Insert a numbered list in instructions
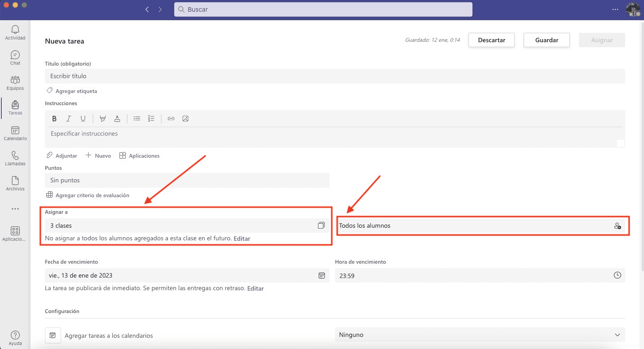Image resolution: width=644 pixels, height=349 pixels. coord(151,119)
